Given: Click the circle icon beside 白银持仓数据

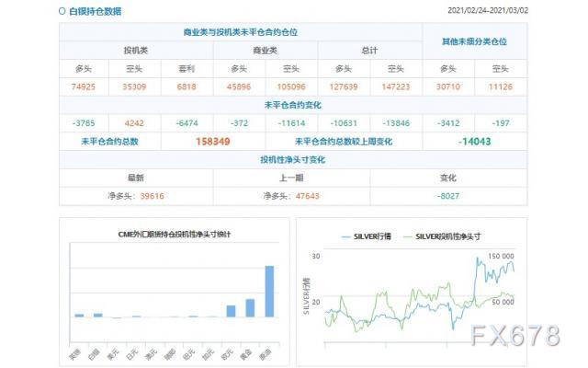Looking at the screenshot, I should (62, 11).
